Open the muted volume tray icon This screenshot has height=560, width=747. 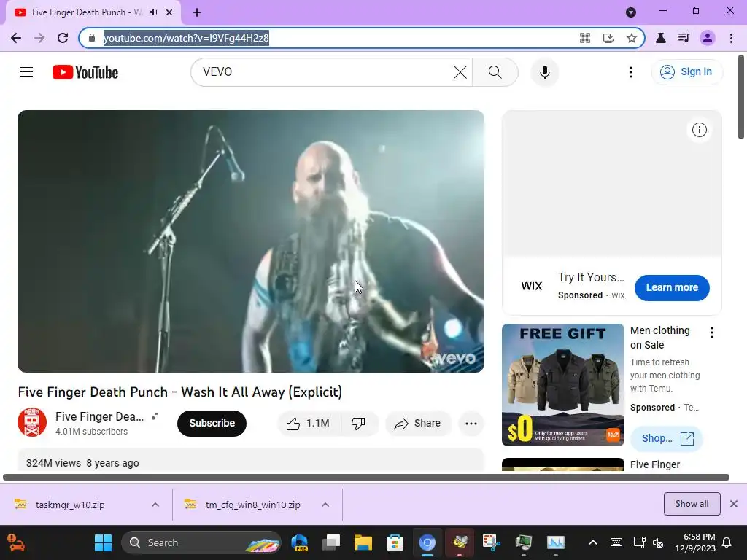click(x=658, y=542)
